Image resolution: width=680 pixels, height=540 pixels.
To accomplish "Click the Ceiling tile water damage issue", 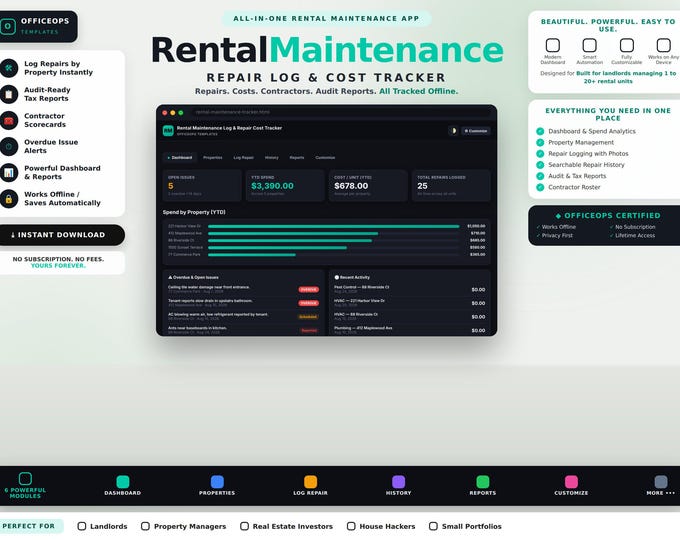I will [x=243, y=289].
